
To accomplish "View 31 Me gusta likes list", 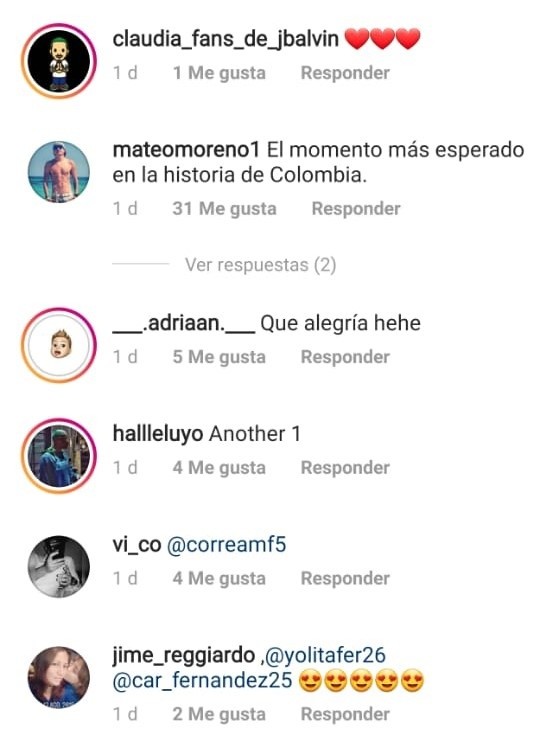I will (224, 209).
